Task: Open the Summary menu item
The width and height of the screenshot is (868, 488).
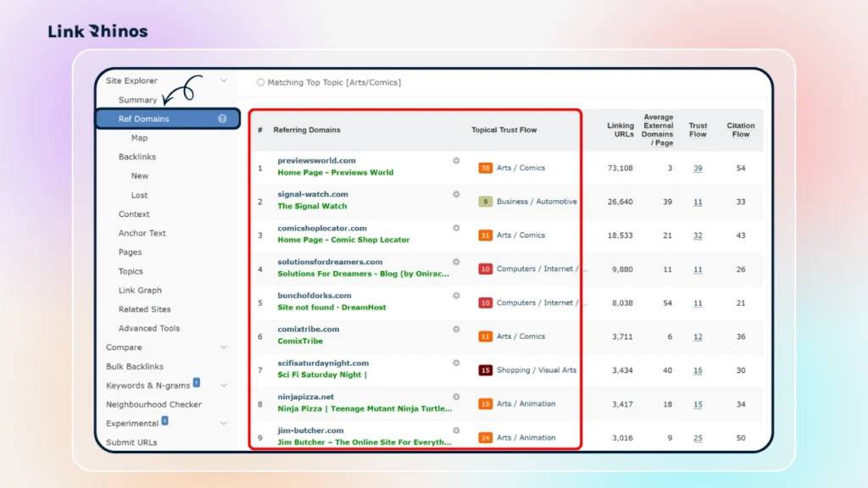Action: [x=138, y=100]
